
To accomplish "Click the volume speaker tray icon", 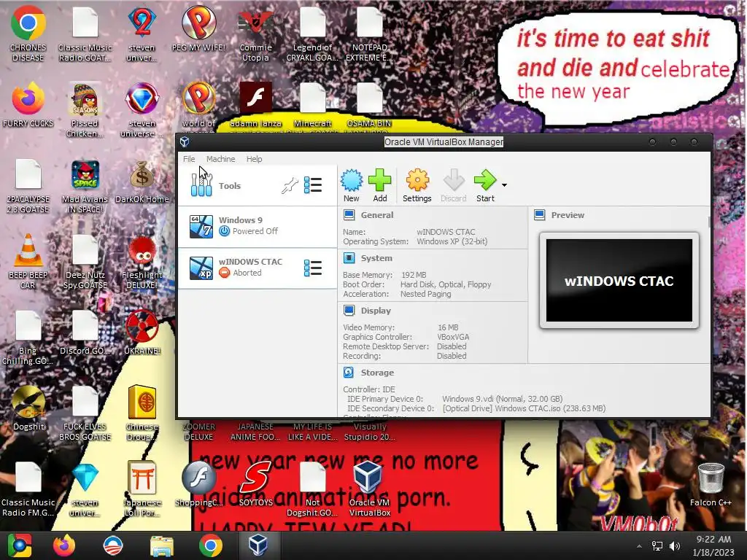I will point(675,546).
